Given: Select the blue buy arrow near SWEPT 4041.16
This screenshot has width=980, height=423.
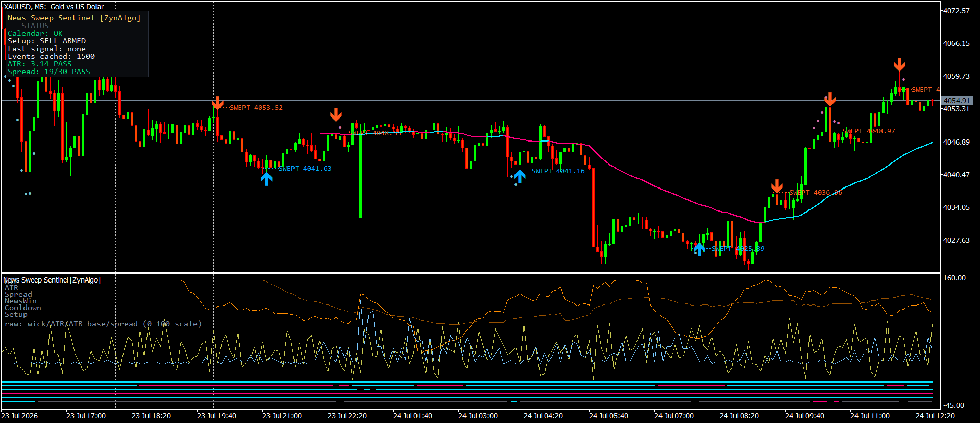Looking at the screenshot, I should coord(520,176).
